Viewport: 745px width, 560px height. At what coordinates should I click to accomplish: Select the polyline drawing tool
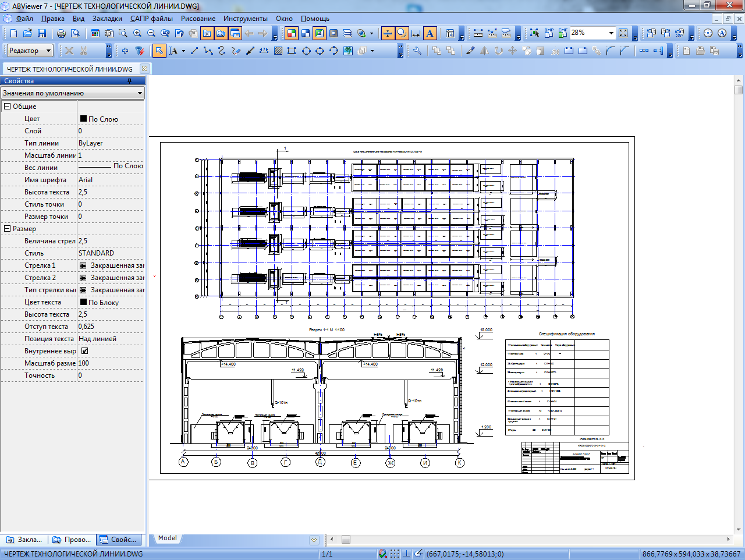pos(208,51)
